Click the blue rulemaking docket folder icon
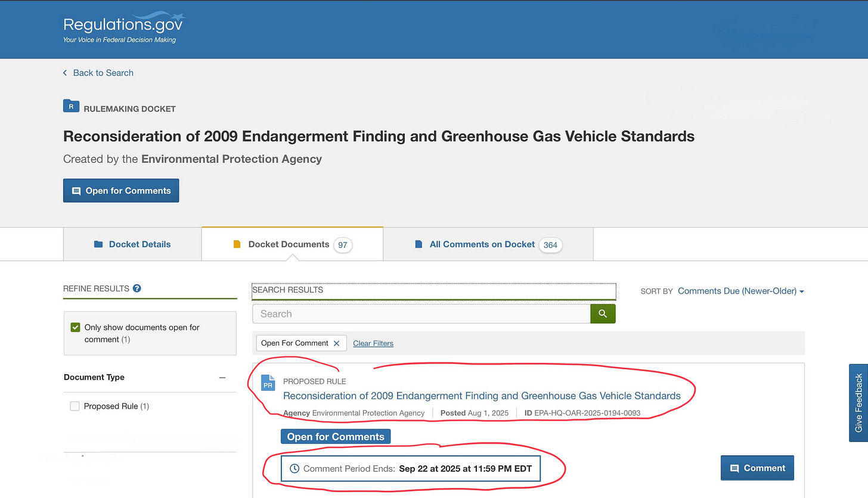This screenshot has height=498, width=868. (71, 106)
